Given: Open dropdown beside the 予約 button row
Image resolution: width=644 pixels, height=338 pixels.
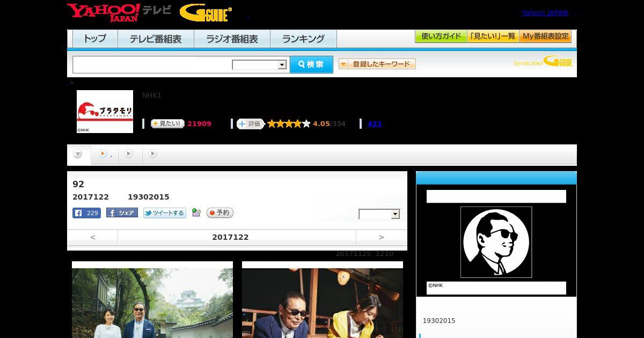Looking at the screenshot, I should click(379, 214).
